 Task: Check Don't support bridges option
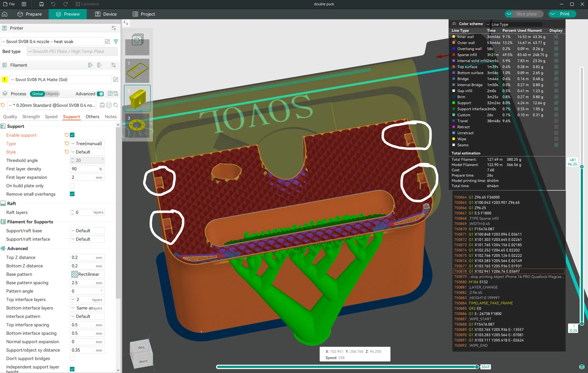[x=72, y=359]
